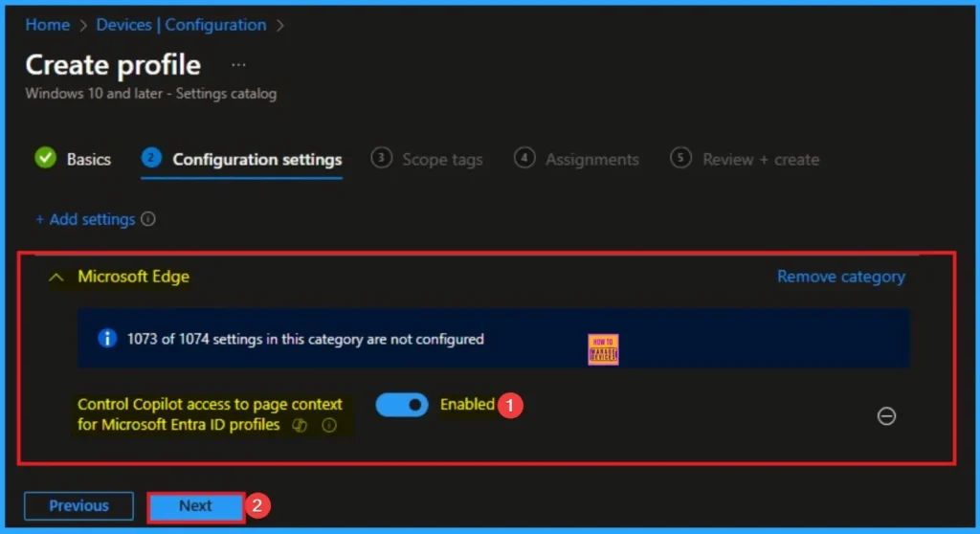Image resolution: width=980 pixels, height=534 pixels.
Task: Click the Add settings link
Action: pyautogui.click(x=85, y=219)
